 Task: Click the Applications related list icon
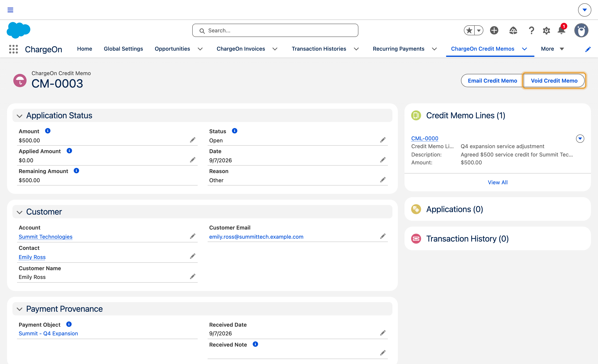click(x=416, y=209)
